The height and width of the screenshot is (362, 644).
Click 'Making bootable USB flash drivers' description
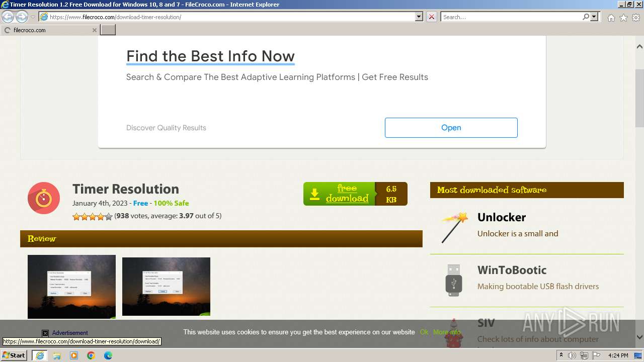[538, 287]
